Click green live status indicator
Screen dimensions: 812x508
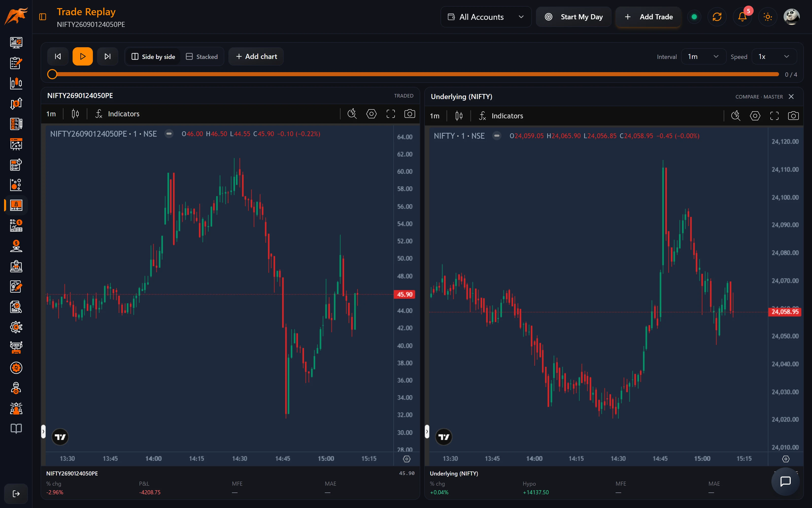pyautogui.click(x=694, y=17)
